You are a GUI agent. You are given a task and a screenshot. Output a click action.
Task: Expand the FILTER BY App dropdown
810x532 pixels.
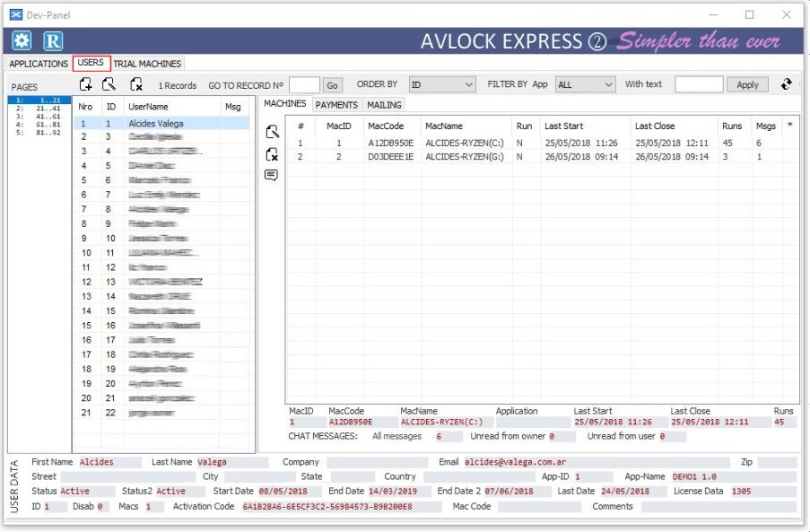[x=585, y=84]
